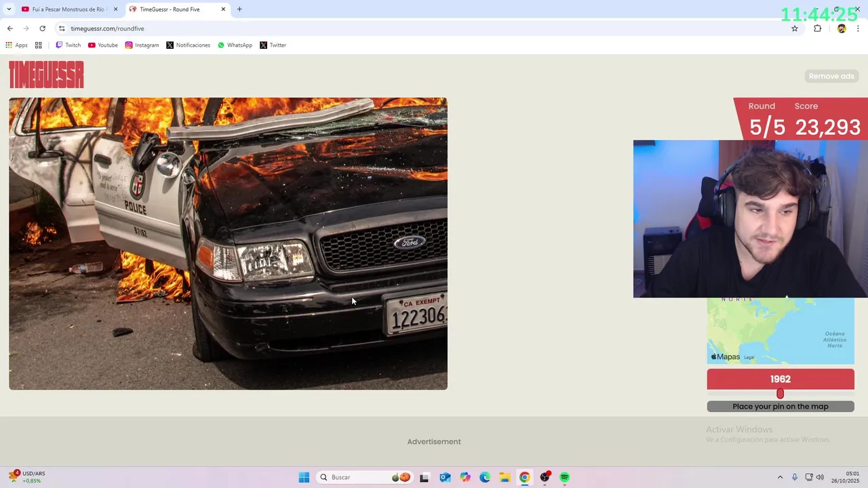
Task: Bookmark this page with the star icon
Action: (795, 28)
